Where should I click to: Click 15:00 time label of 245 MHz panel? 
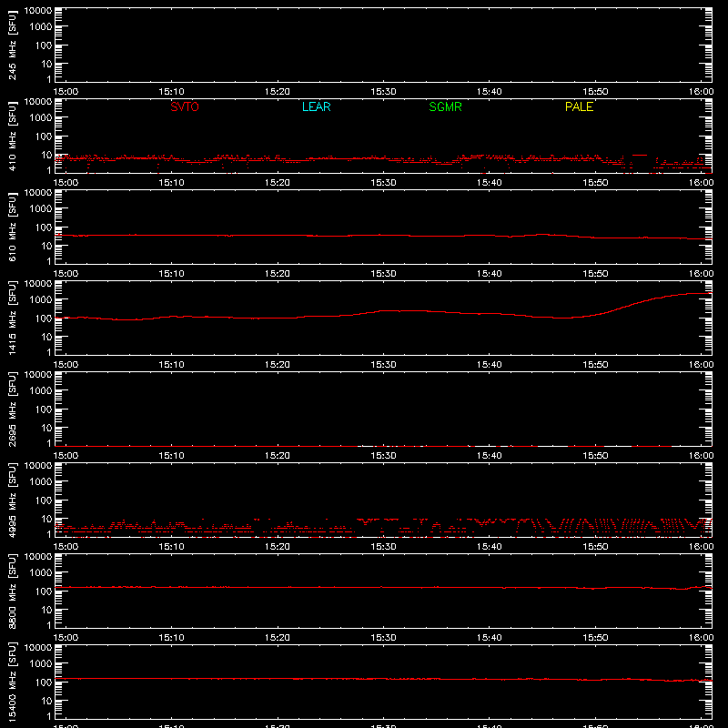click(66, 92)
